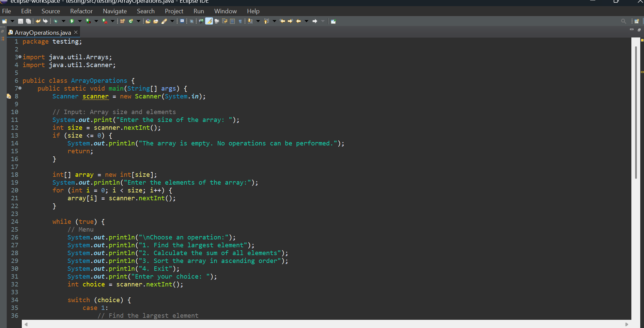Click the Open Console monitor icon
Viewport: 644px width, 328px height.
tap(182, 21)
